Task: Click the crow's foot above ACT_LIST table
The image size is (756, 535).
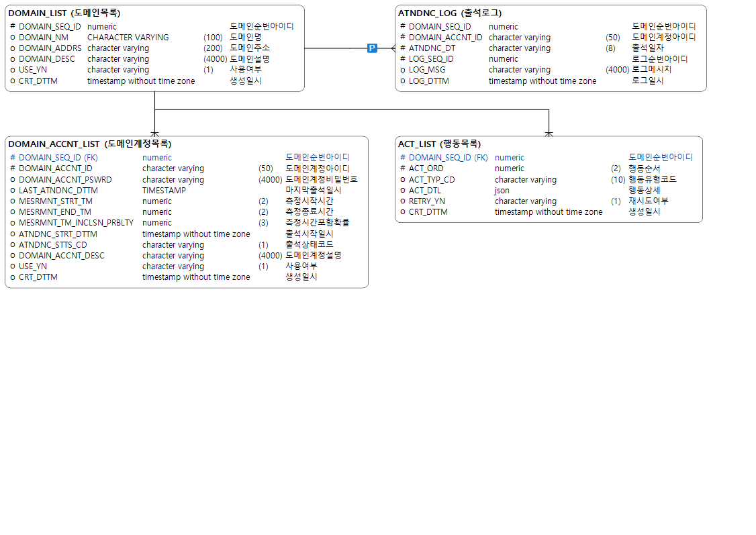Action: click(x=549, y=133)
